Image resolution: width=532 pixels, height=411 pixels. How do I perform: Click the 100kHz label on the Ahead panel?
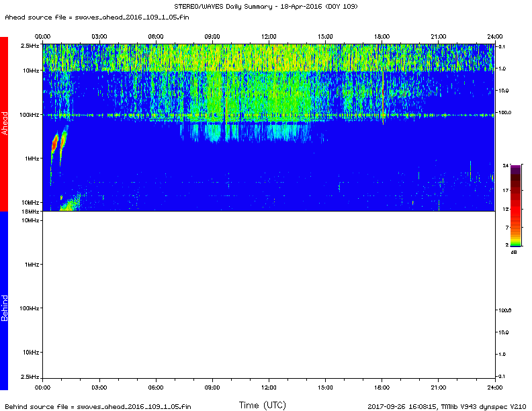[28, 115]
